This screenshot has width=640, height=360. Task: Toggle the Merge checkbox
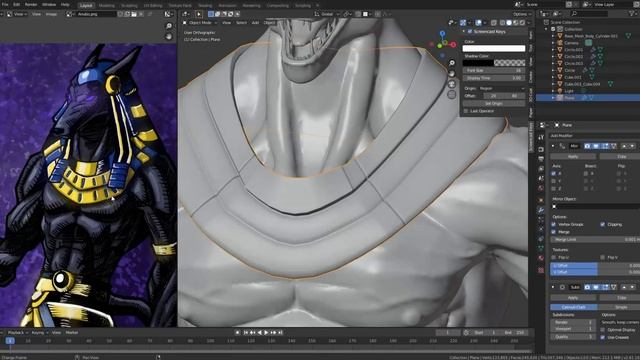coord(554,232)
